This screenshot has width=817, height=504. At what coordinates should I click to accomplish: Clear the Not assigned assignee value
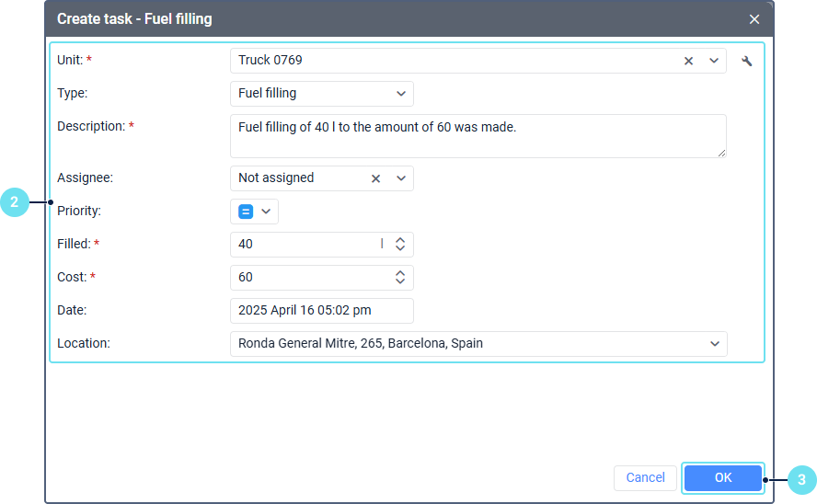[x=375, y=179]
